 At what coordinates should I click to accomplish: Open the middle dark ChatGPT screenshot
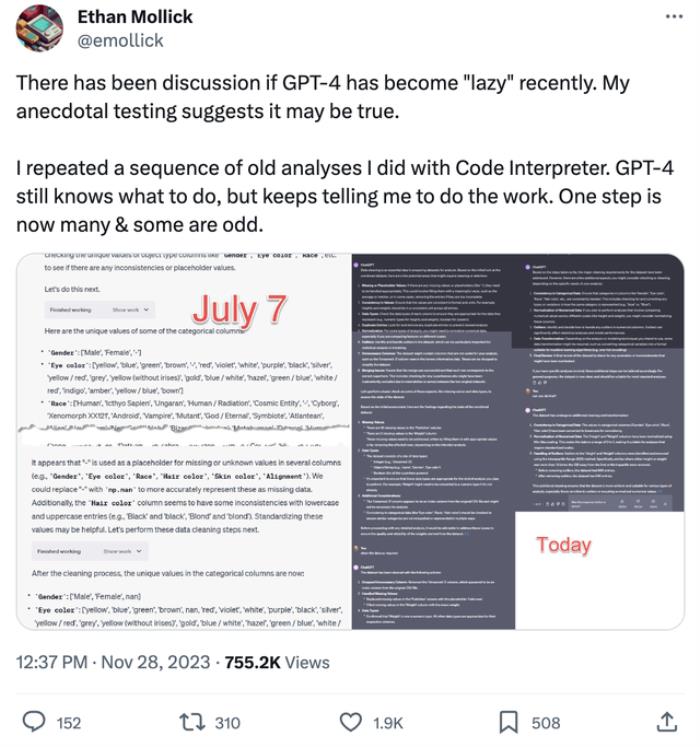[433, 441]
